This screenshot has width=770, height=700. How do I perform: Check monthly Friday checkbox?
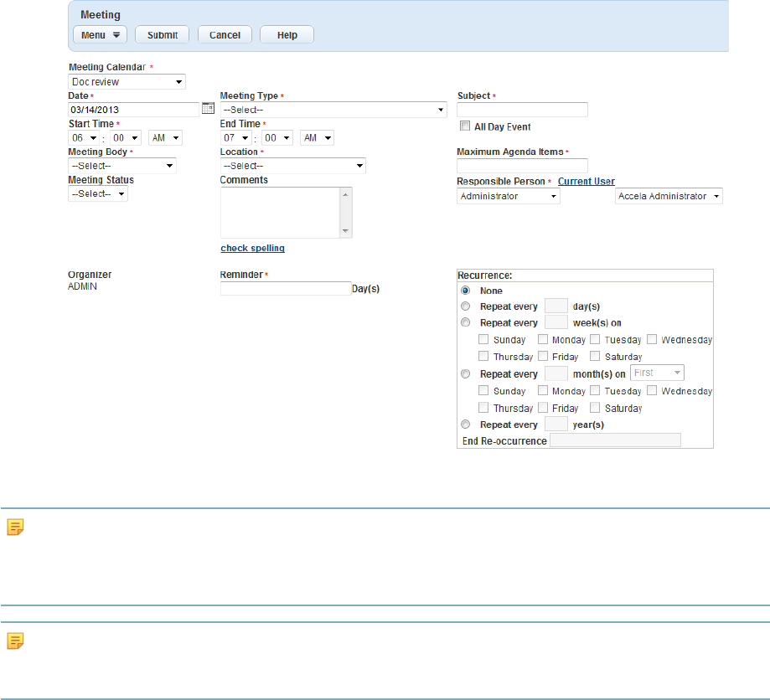point(543,408)
